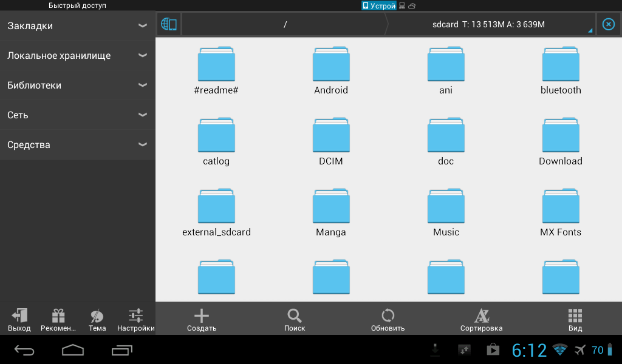Open Android recent apps

[121, 350]
